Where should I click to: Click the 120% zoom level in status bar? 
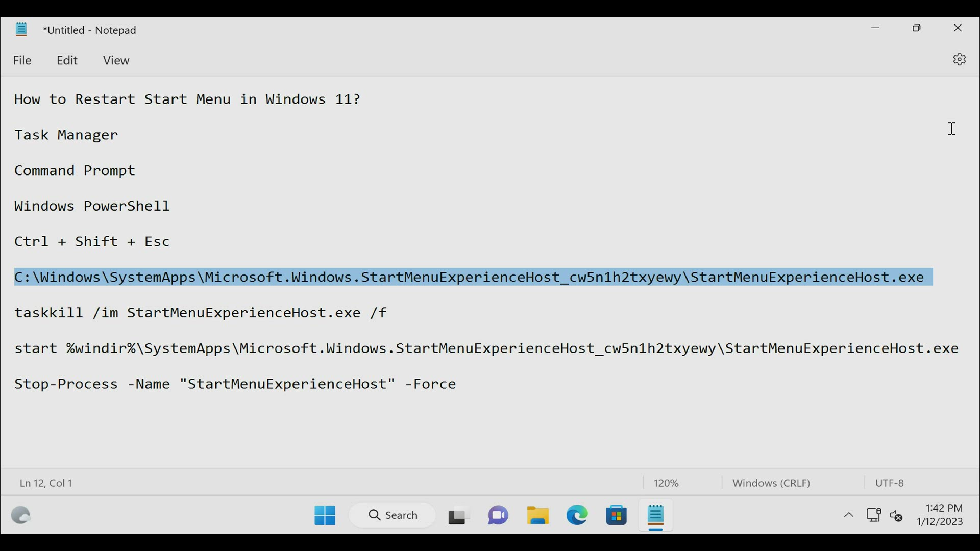click(x=667, y=483)
